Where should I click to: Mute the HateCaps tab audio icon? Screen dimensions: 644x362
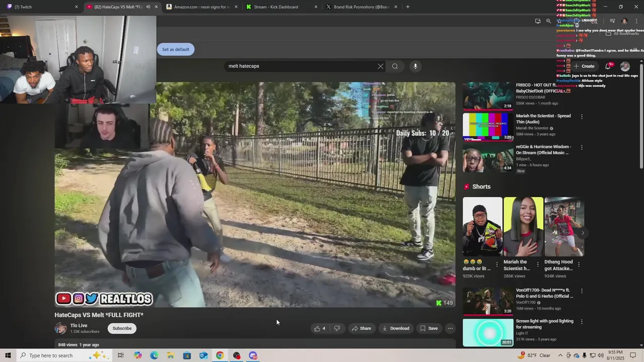tap(148, 7)
